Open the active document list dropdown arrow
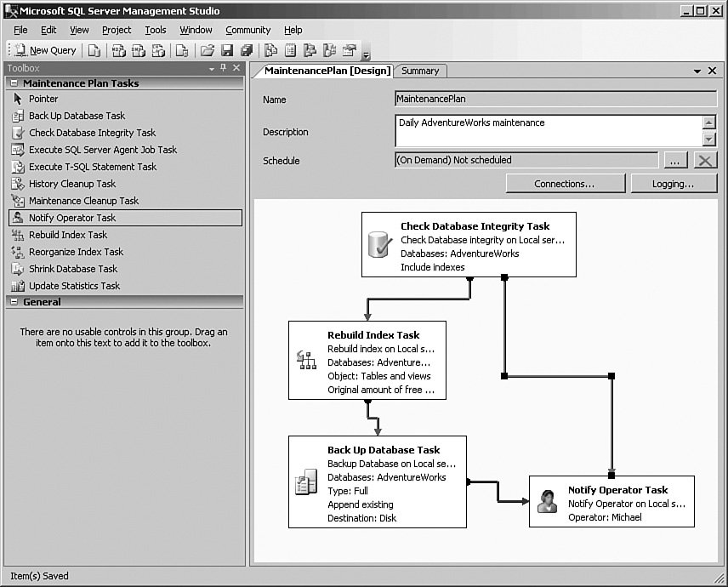 pyautogui.click(x=697, y=71)
